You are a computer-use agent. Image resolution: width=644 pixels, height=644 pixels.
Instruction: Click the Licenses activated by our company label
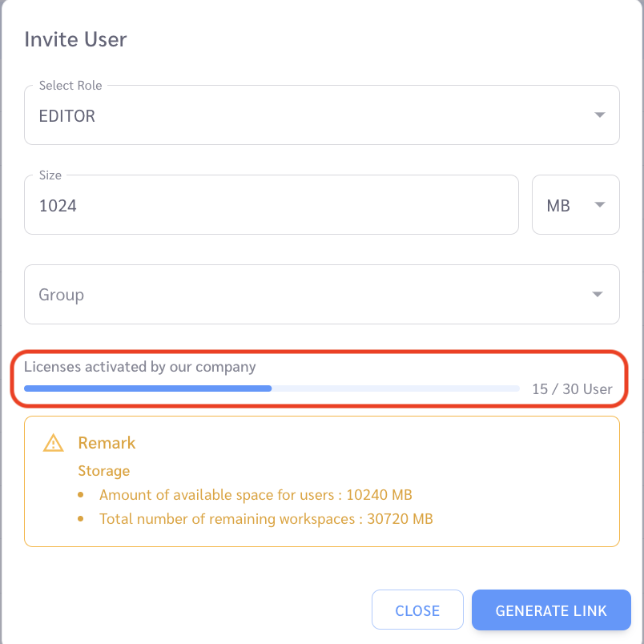[x=139, y=367]
